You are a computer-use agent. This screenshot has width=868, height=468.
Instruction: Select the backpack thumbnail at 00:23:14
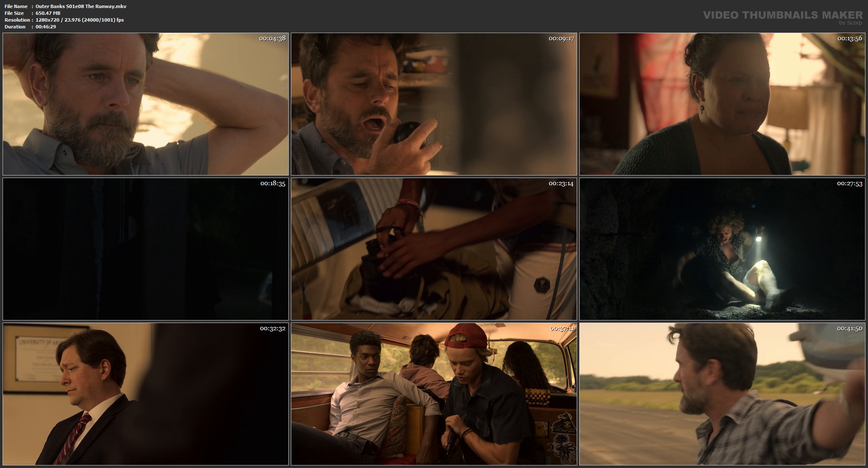(x=434, y=249)
